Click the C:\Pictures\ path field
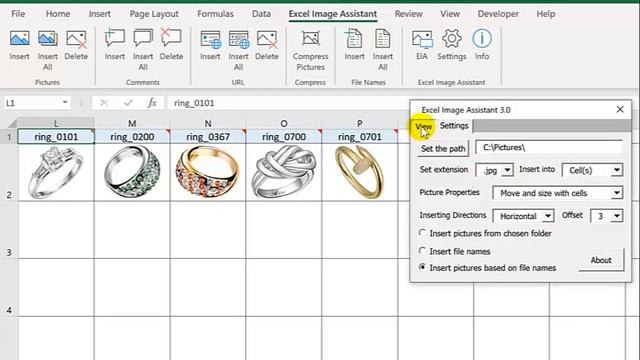This screenshot has height=360, width=640. click(549, 147)
